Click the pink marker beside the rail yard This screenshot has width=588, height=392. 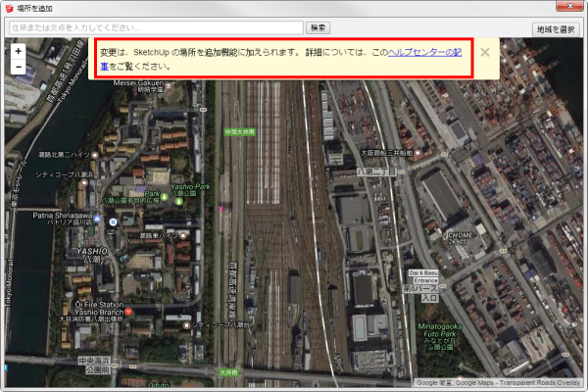tap(220, 209)
